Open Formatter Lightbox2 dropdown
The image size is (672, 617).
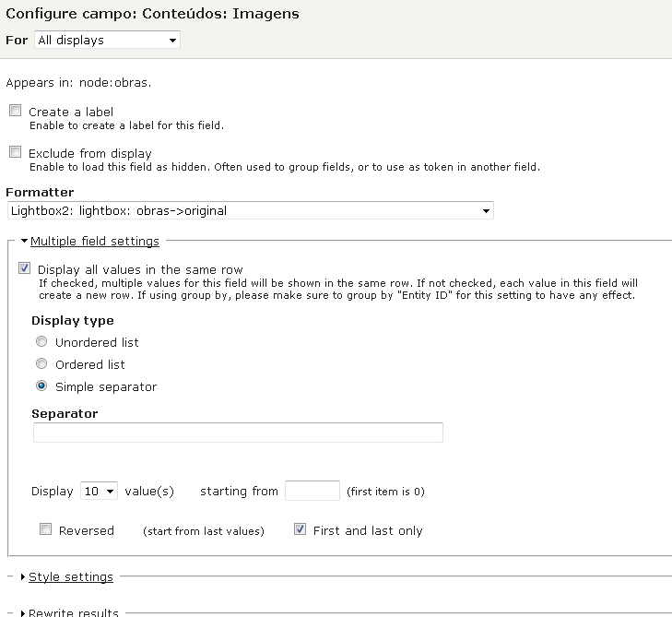[251, 211]
